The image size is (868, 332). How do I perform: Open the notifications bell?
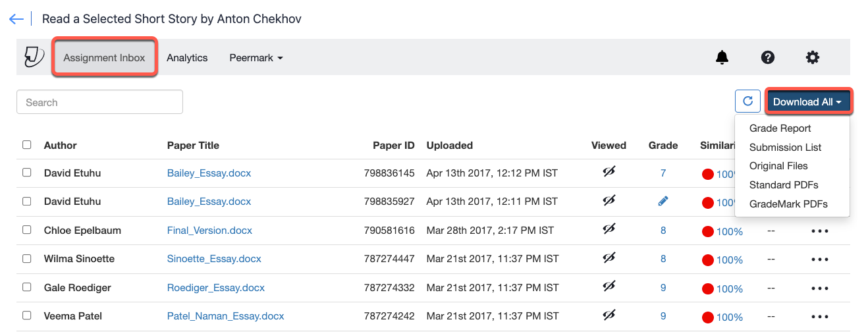coord(722,58)
